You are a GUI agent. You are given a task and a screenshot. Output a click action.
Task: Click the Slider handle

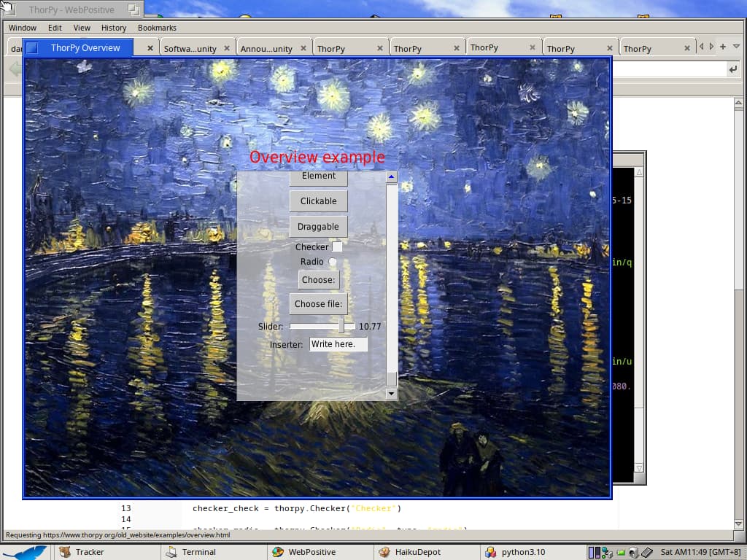[x=341, y=326]
